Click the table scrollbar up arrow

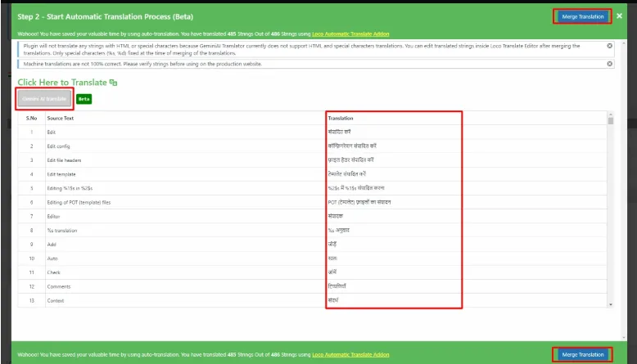(x=610, y=115)
